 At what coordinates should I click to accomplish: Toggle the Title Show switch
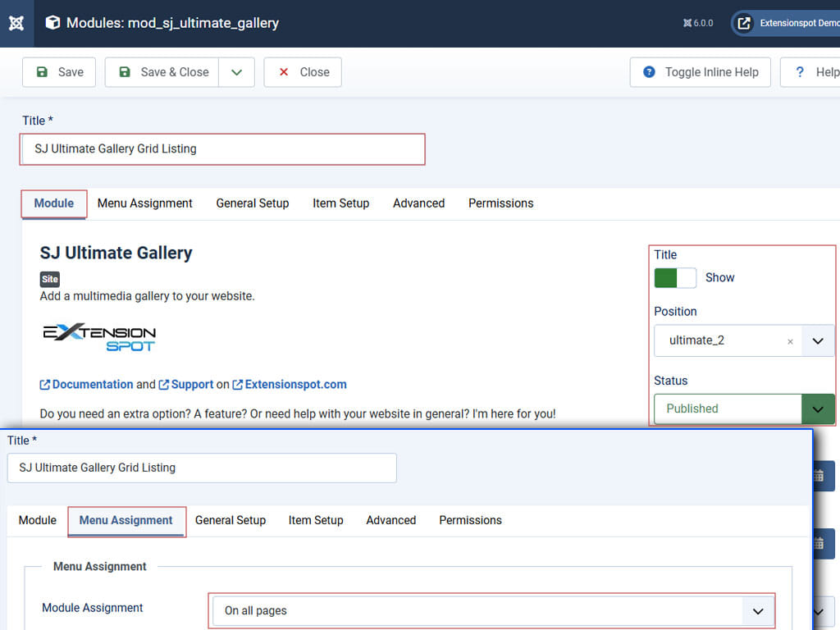click(674, 277)
